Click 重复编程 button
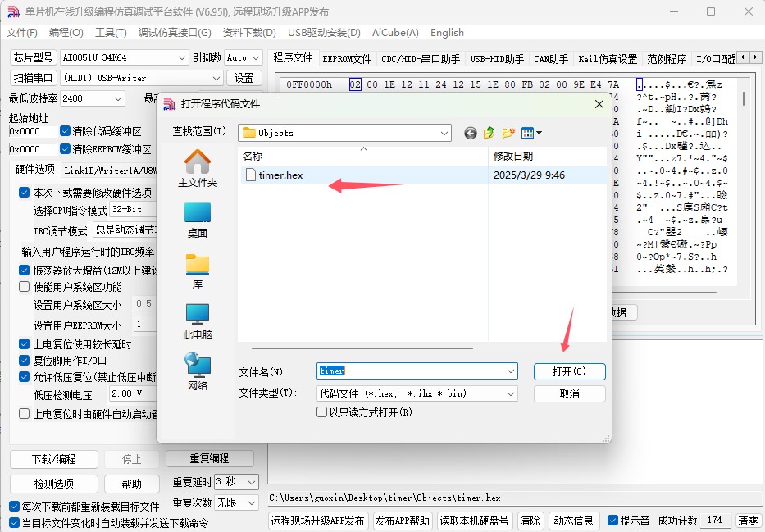765x532 pixels. [x=209, y=458]
